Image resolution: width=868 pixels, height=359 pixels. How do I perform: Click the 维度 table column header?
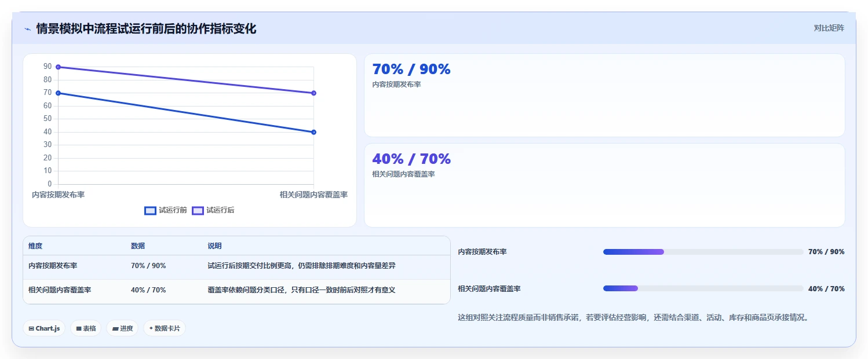coord(35,246)
